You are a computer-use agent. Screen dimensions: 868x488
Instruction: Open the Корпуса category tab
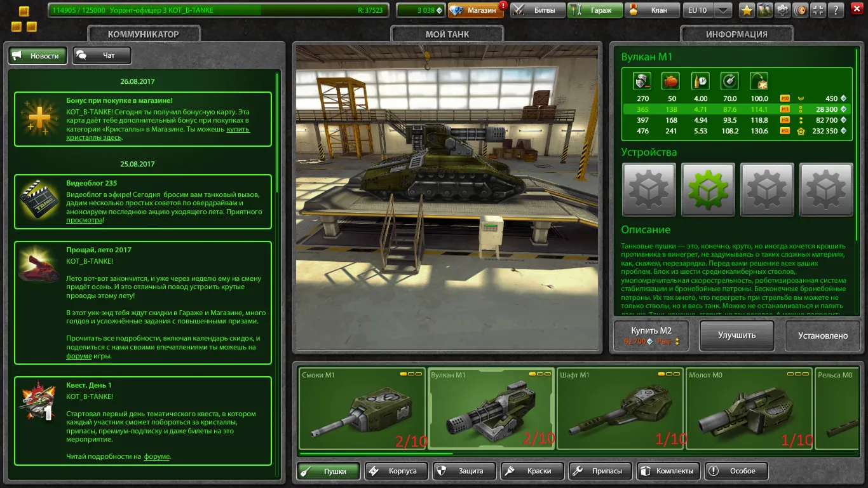click(395, 471)
